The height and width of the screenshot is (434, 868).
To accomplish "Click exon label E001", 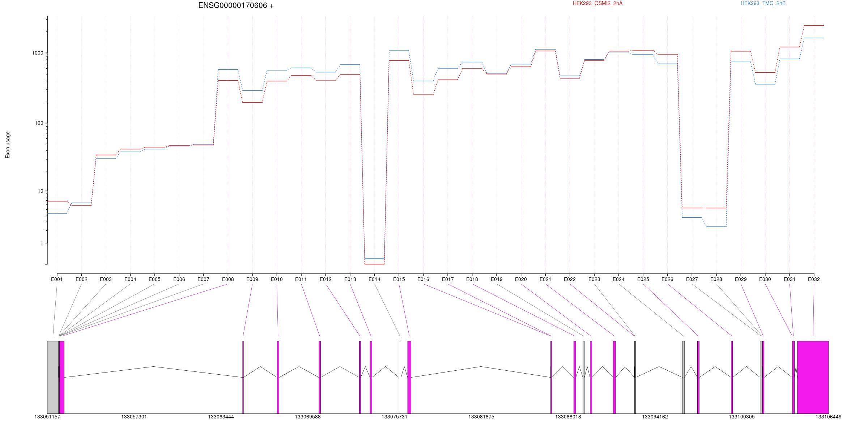I will coord(57,279).
